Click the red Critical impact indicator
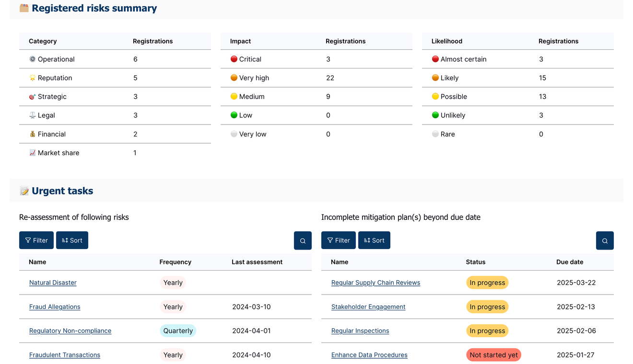This screenshot has width=633, height=364. pyautogui.click(x=234, y=59)
